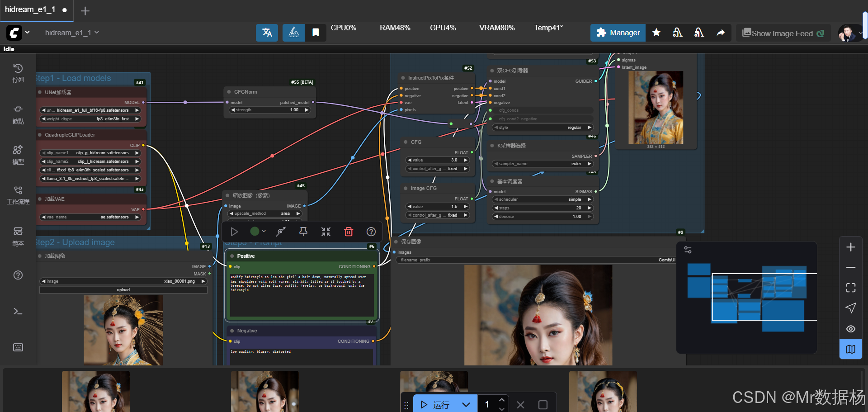The width and height of the screenshot is (868, 412).
Task: Open keyboard shortcuts icon in sidebar
Action: (x=18, y=347)
